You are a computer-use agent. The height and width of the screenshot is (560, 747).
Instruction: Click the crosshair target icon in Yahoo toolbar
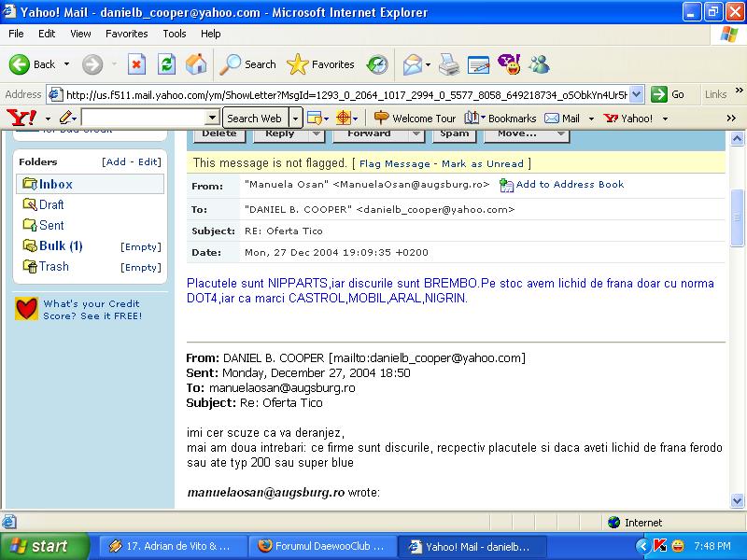pyautogui.click(x=343, y=119)
